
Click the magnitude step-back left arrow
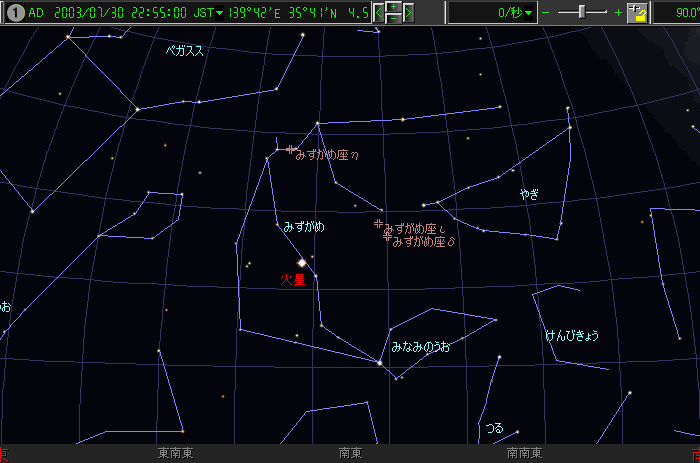[379, 13]
